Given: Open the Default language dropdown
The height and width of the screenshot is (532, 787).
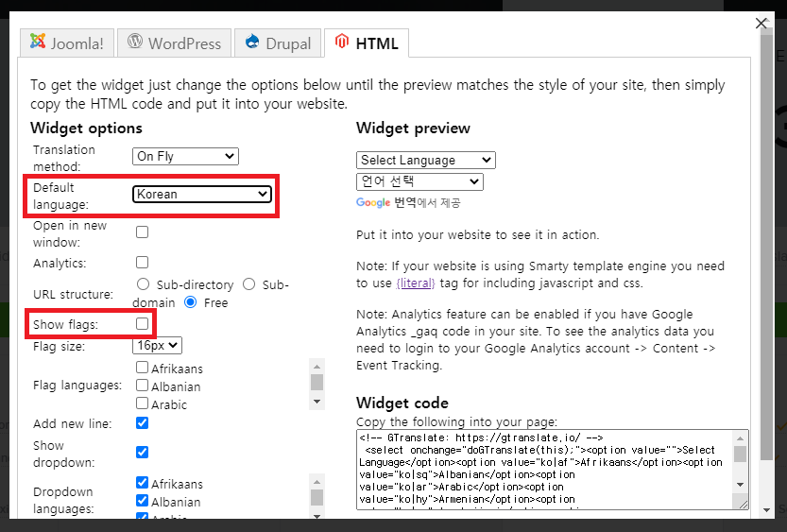Looking at the screenshot, I should coord(202,195).
